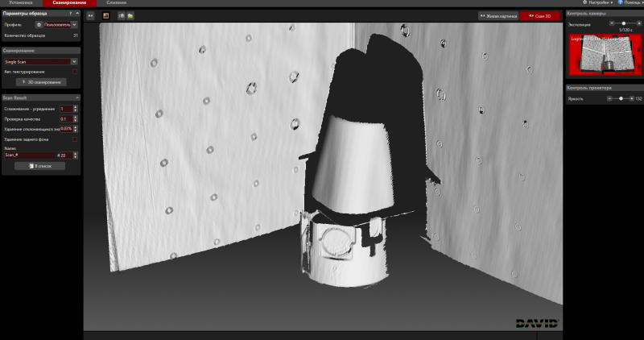Screen dimensions: 644x340
Task: Toggle the Удаление заднего фона checkbox
Action: [75, 139]
